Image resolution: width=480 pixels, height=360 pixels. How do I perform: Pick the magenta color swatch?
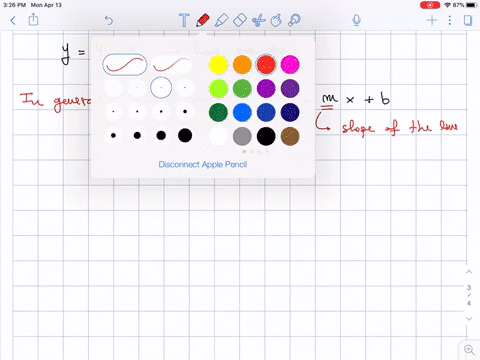point(290,65)
